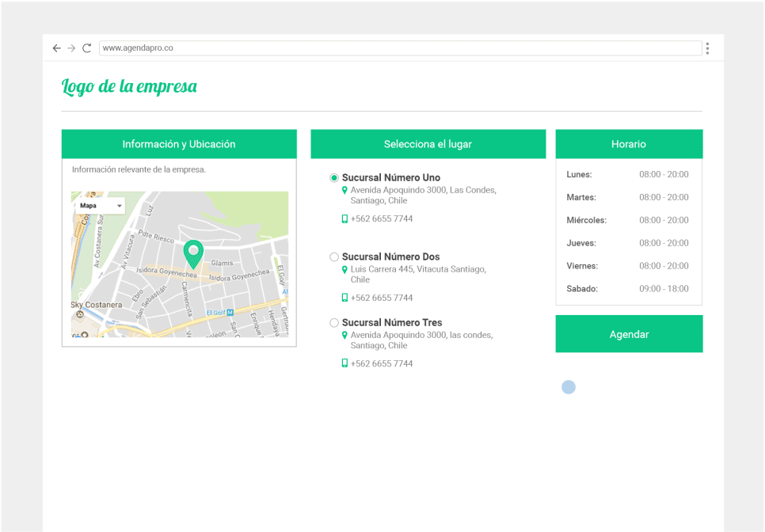Click the Viernes schedule row label
The image size is (765, 532).
582,266
